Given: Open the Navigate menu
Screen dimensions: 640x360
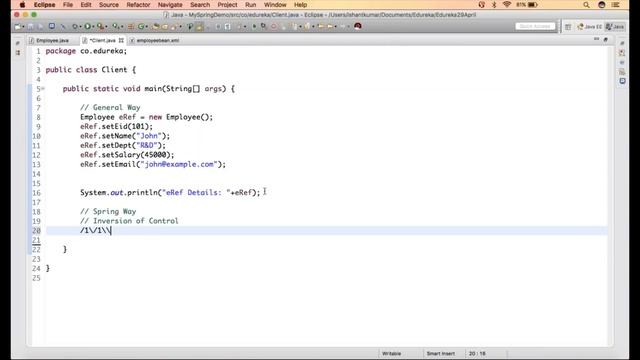Looking at the screenshot, I should (x=170, y=5).
